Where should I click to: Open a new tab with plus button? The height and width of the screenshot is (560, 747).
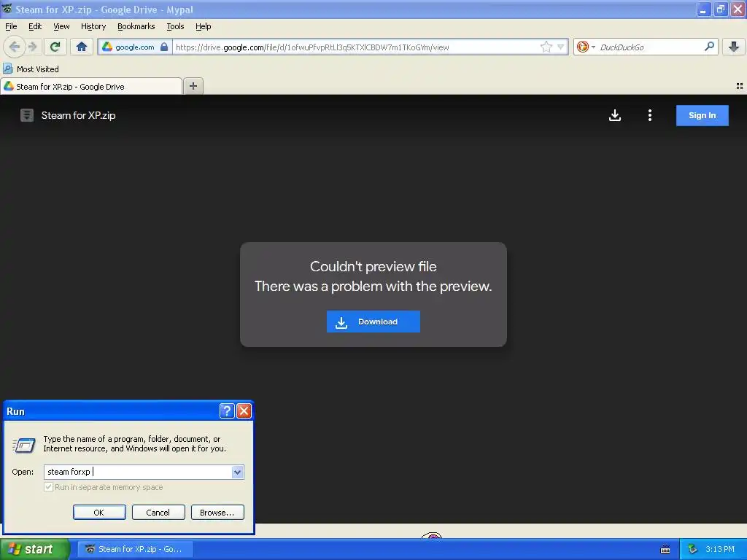[193, 86]
